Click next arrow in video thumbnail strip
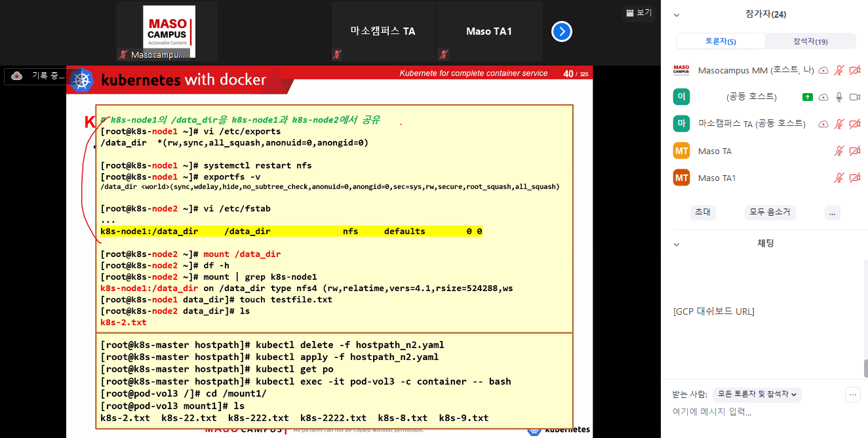 click(562, 31)
